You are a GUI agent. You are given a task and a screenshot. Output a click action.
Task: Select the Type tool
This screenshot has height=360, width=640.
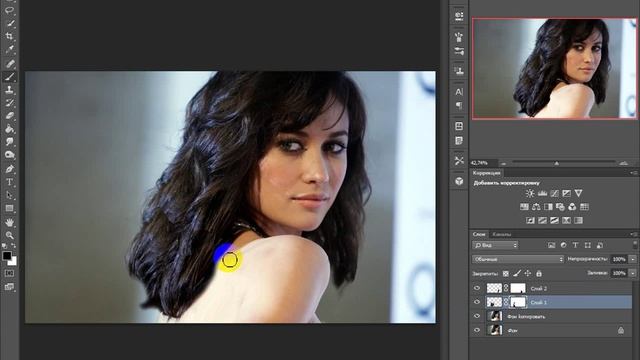9,182
